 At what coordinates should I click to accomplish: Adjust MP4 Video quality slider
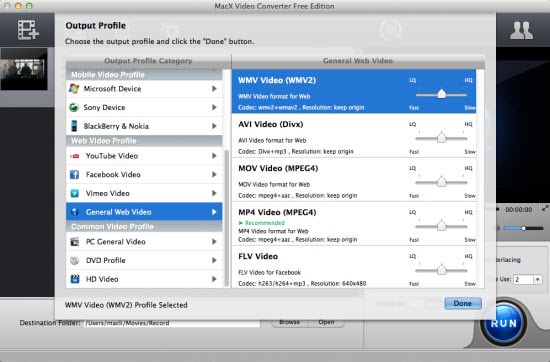pyautogui.click(x=441, y=226)
